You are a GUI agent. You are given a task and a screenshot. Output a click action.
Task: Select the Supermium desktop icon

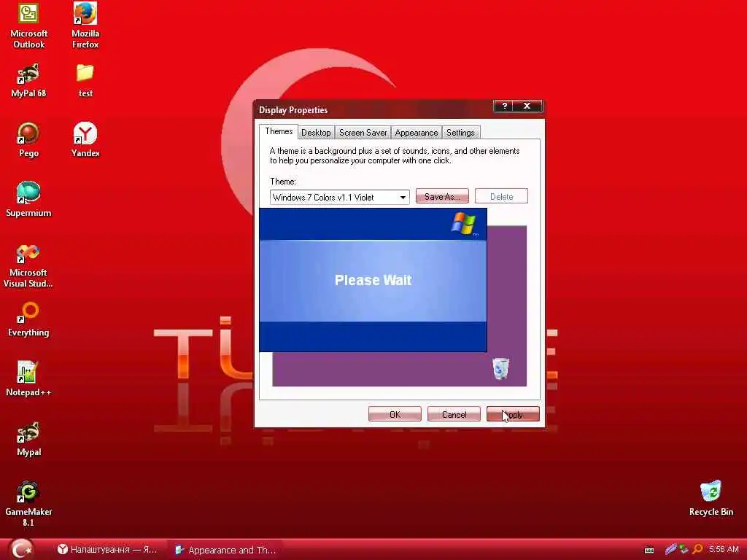click(28, 199)
